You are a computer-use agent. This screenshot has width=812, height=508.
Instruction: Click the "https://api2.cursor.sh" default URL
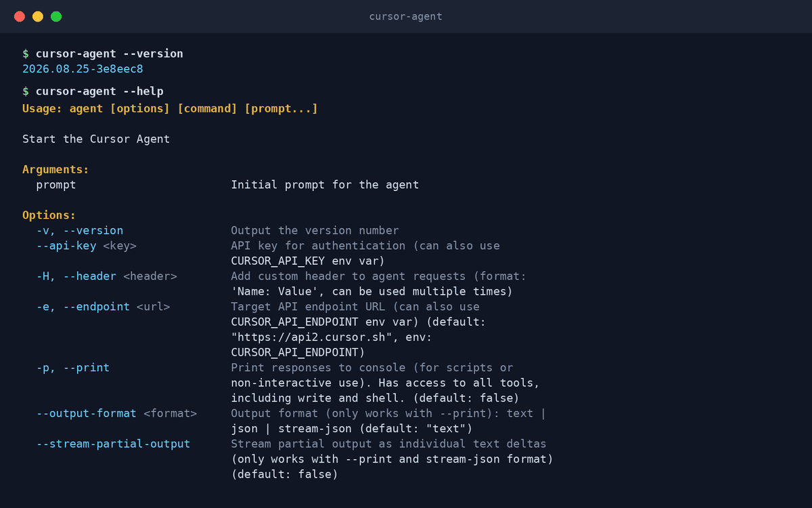point(311,337)
